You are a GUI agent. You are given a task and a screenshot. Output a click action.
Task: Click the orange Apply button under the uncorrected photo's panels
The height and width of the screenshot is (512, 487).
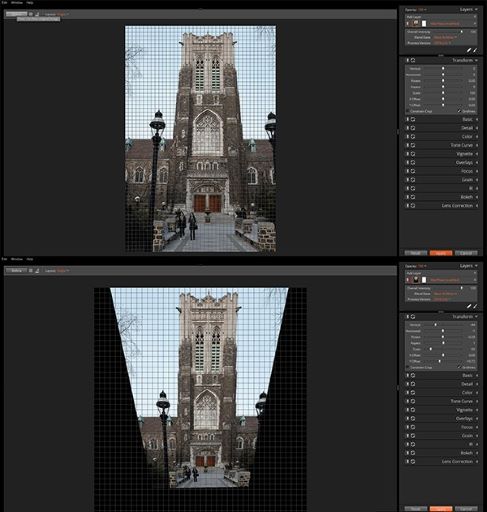[x=441, y=253]
